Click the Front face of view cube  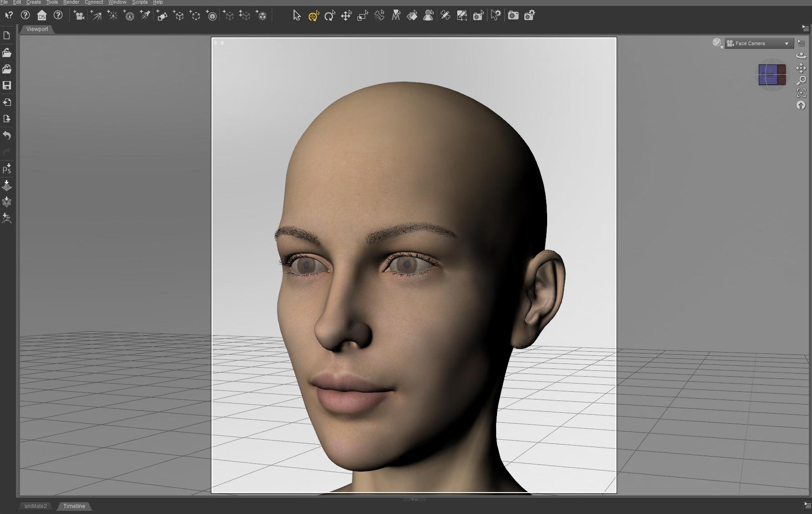click(x=768, y=75)
